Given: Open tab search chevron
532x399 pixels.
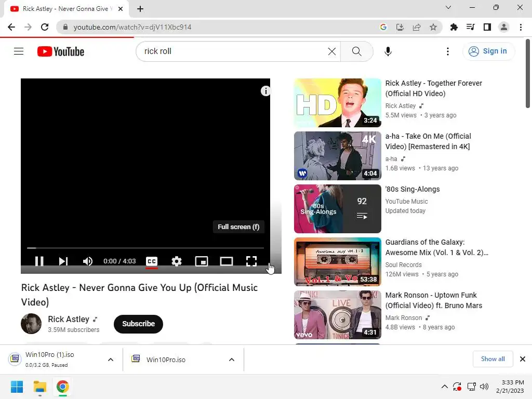Looking at the screenshot, I should coord(448,7).
